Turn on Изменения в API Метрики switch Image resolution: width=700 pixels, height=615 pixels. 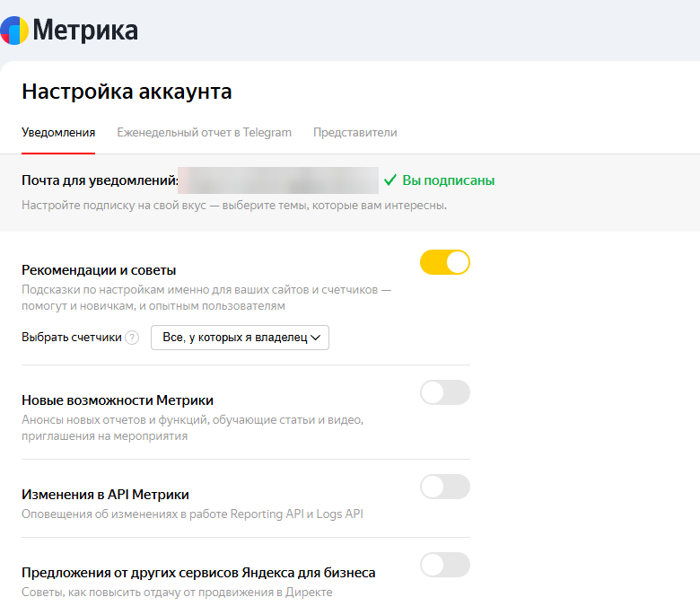point(445,487)
